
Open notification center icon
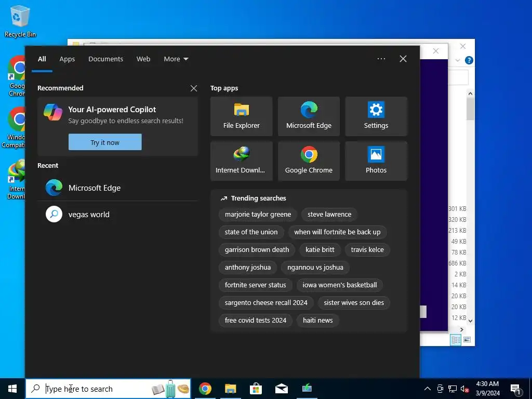516,389
